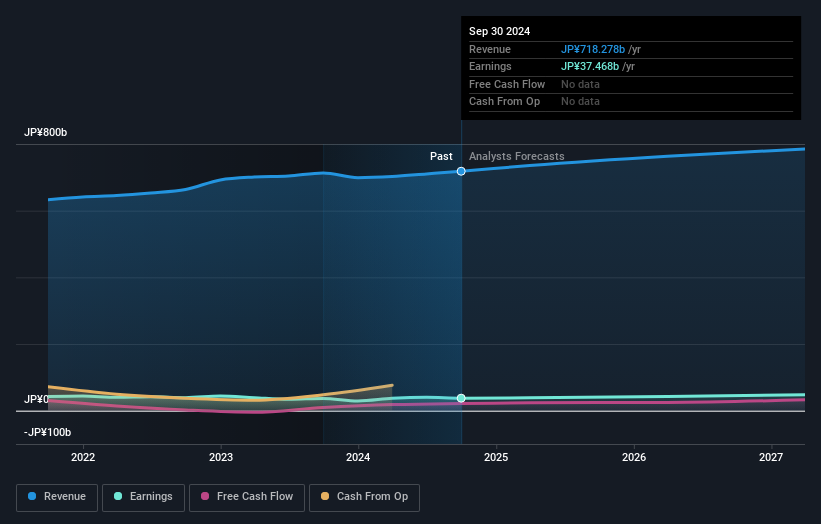Click the Revenue row label in the tooltip

pyautogui.click(x=490, y=49)
